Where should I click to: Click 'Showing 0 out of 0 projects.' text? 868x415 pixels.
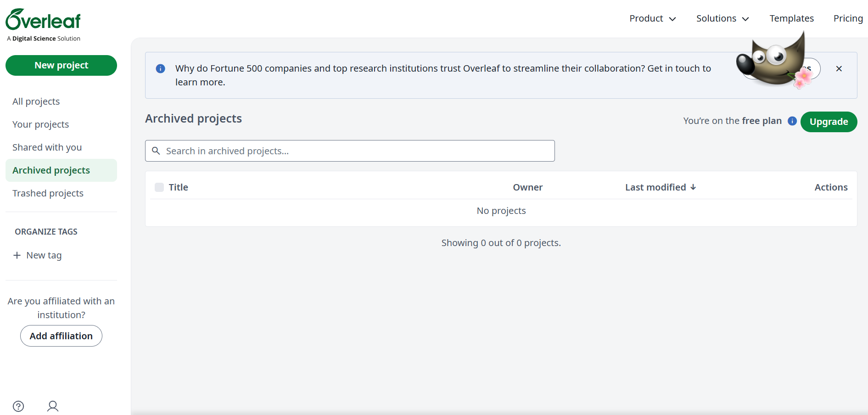(501, 243)
